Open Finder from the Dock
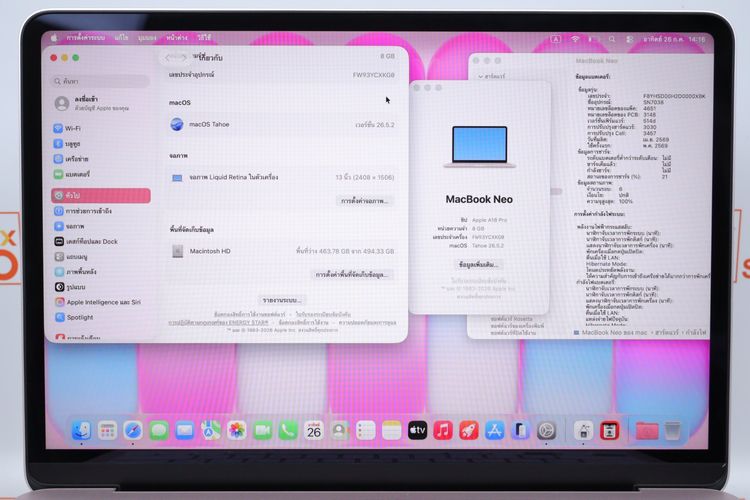 81,431
